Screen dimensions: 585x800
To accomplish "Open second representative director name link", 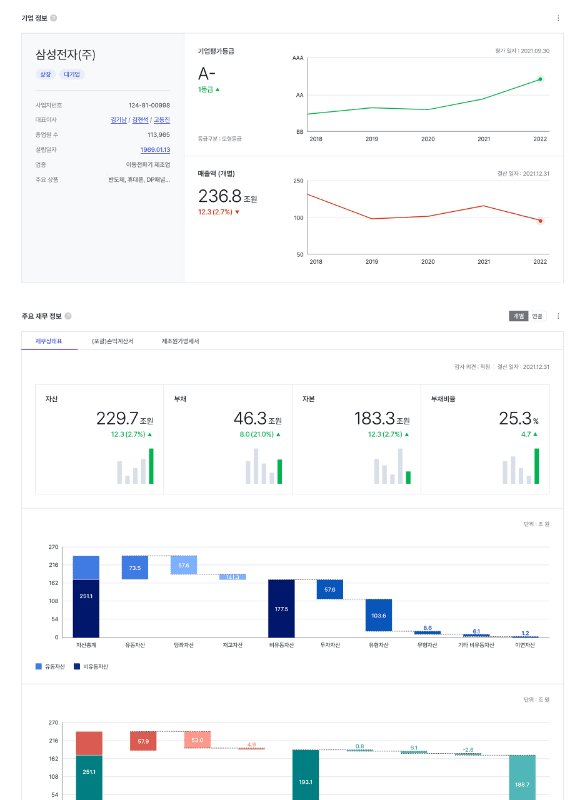I will tap(140, 119).
